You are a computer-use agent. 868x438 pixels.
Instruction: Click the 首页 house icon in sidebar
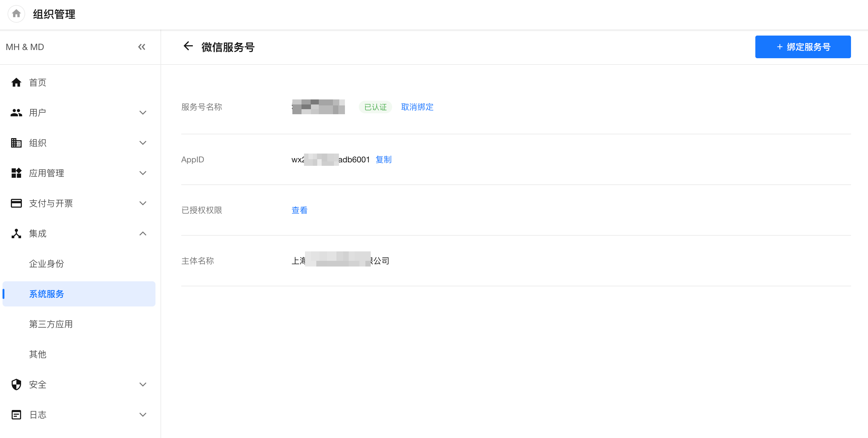(x=16, y=82)
